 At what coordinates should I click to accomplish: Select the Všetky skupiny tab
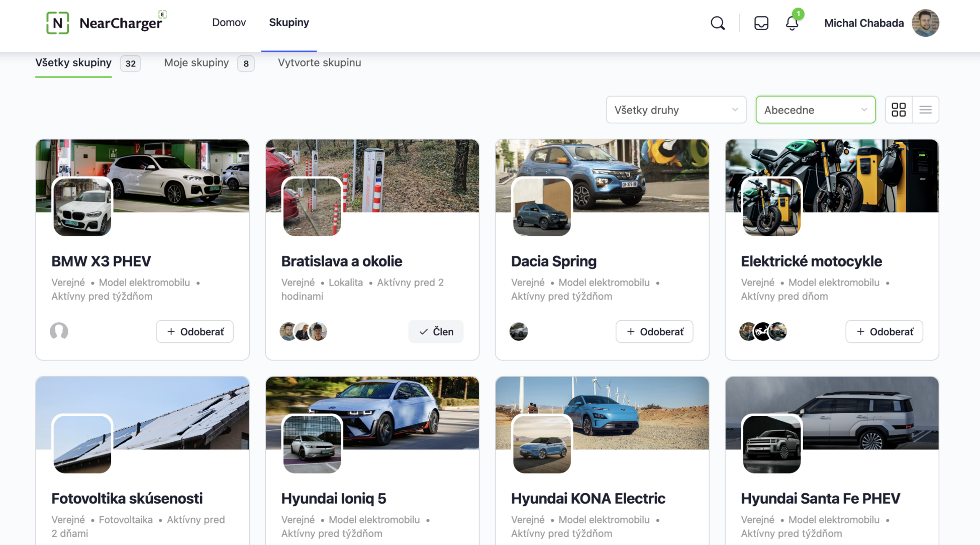click(x=73, y=63)
